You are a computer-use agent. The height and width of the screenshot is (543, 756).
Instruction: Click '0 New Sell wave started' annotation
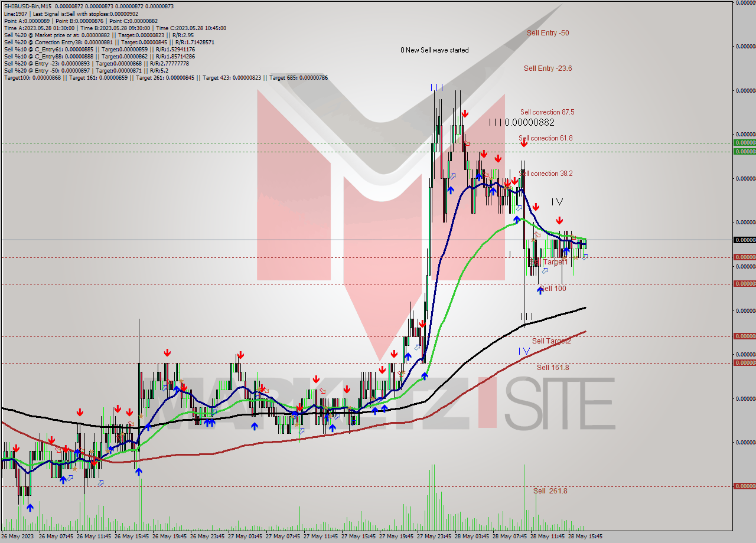(434, 50)
